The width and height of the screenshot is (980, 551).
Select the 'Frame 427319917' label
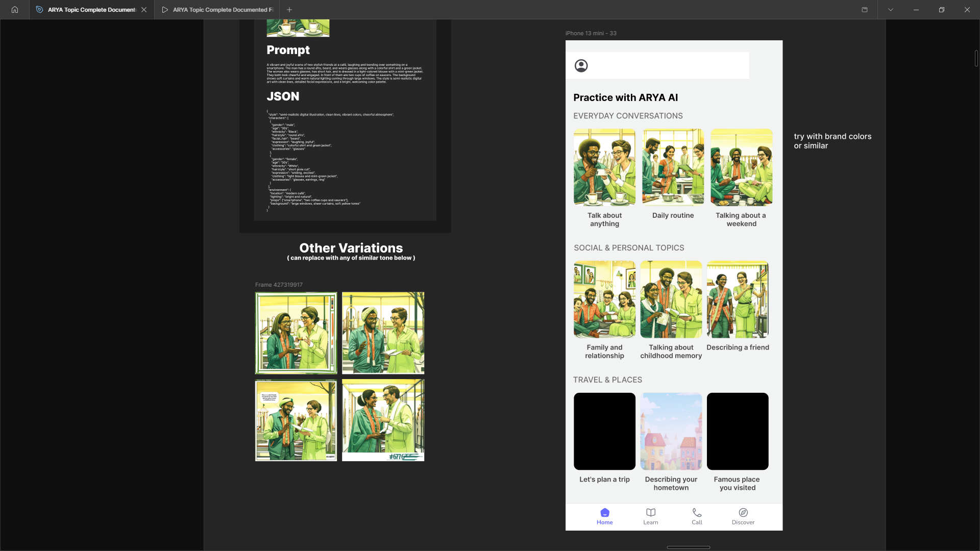tap(279, 285)
